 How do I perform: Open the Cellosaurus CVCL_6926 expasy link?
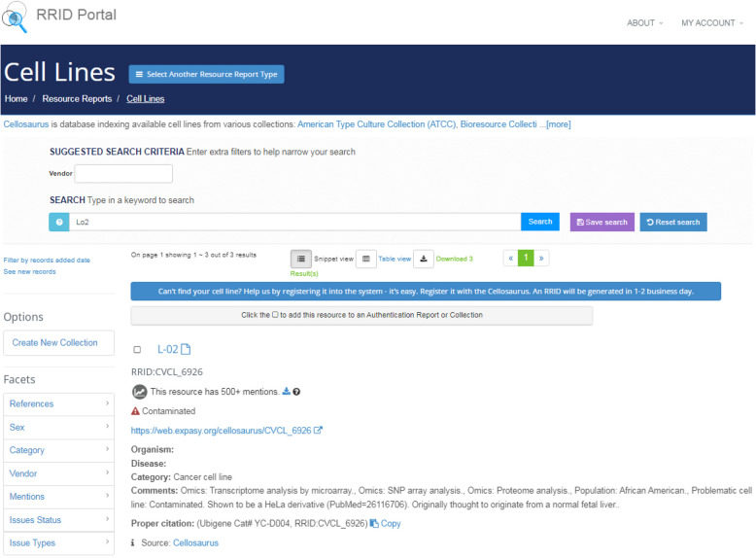pyautogui.click(x=221, y=430)
